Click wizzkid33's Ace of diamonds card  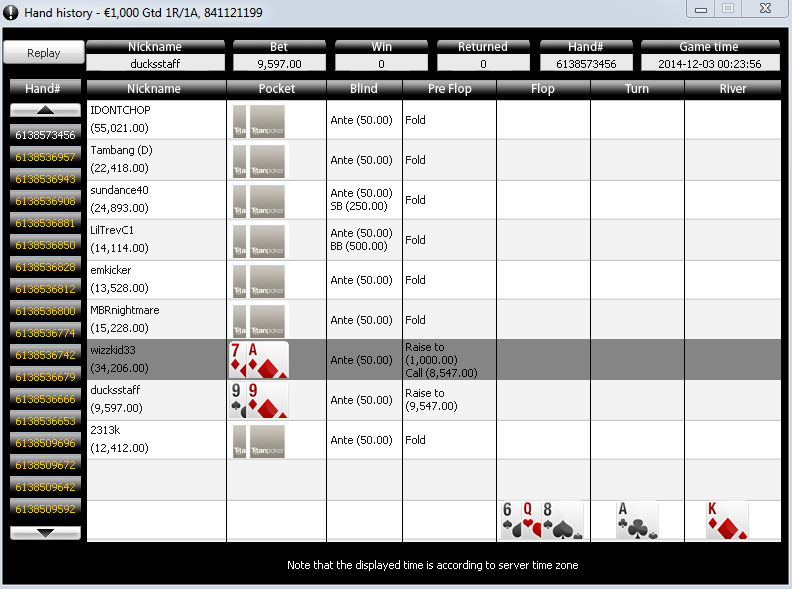(267, 360)
